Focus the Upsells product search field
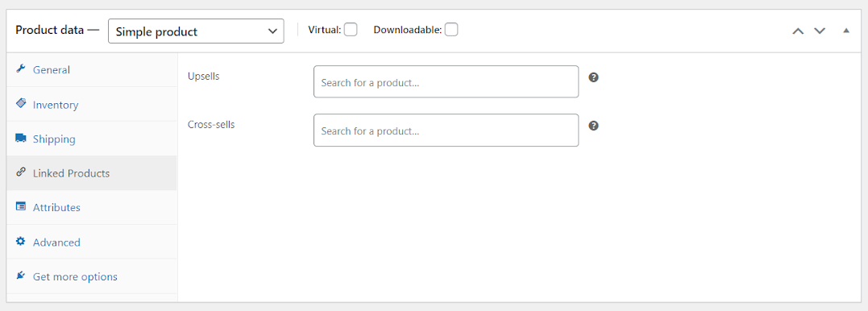 point(446,82)
